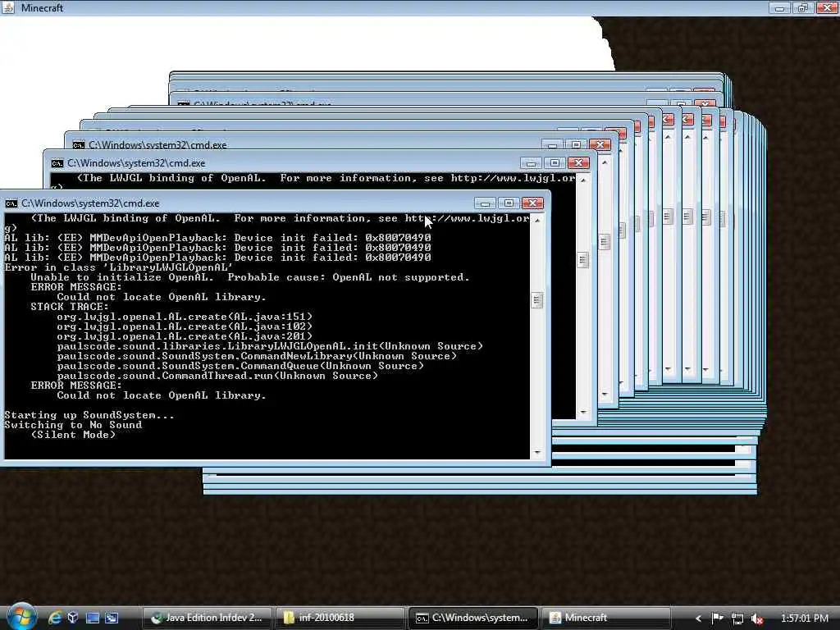Image resolution: width=840 pixels, height=630 pixels.
Task: Maximize the frontmost cmd.exe window
Action: [509, 203]
